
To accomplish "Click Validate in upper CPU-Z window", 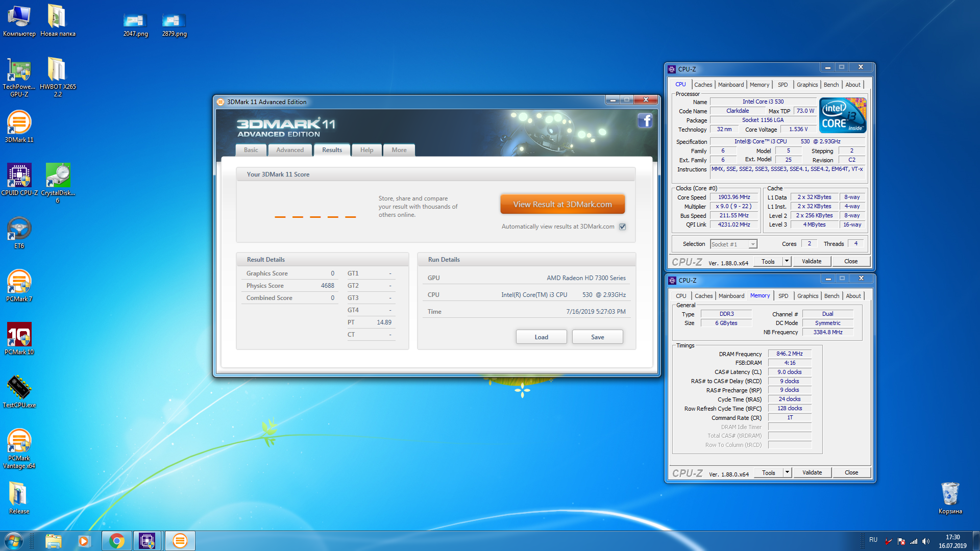I will click(812, 261).
